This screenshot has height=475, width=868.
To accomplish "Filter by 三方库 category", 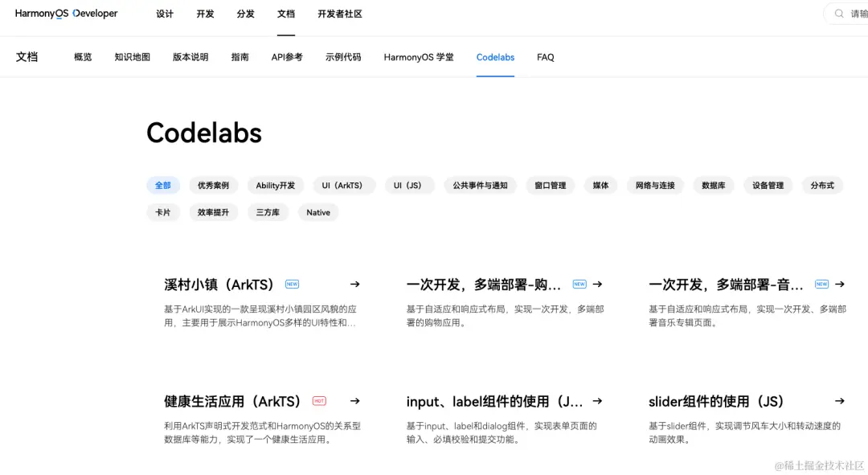I will tap(268, 212).
